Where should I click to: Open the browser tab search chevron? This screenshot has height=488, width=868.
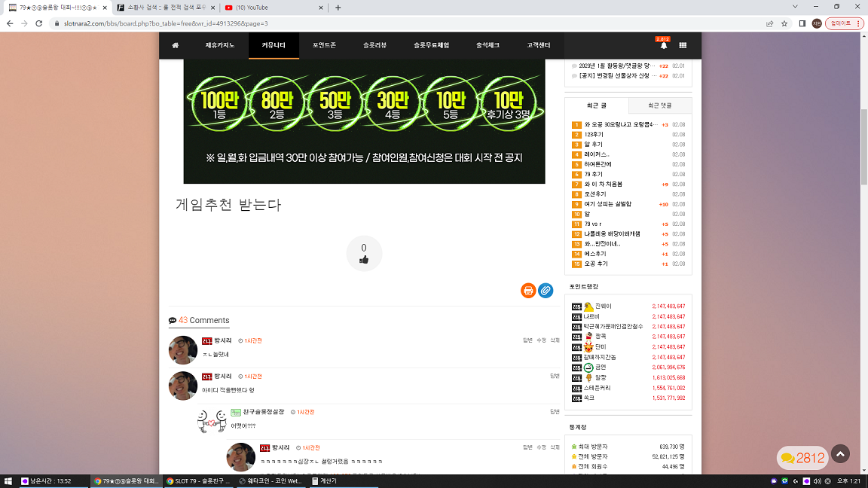[x=795, y=8]
